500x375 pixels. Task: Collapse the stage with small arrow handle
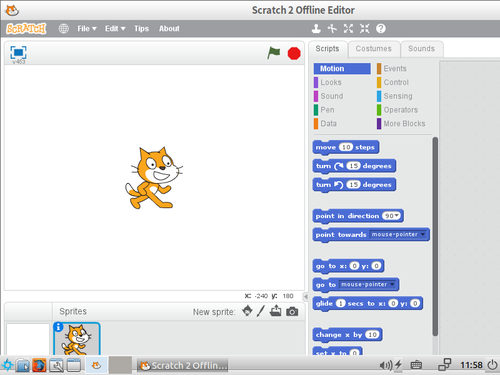[305, 296]
